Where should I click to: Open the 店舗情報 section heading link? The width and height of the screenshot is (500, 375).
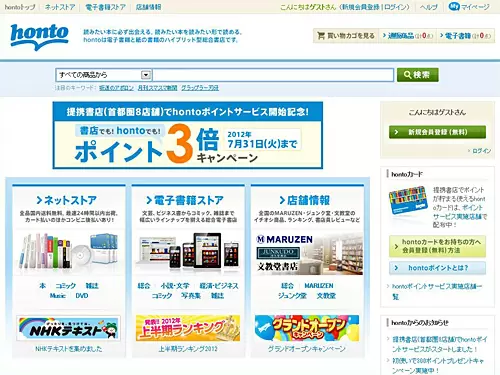tap(305, 200)
